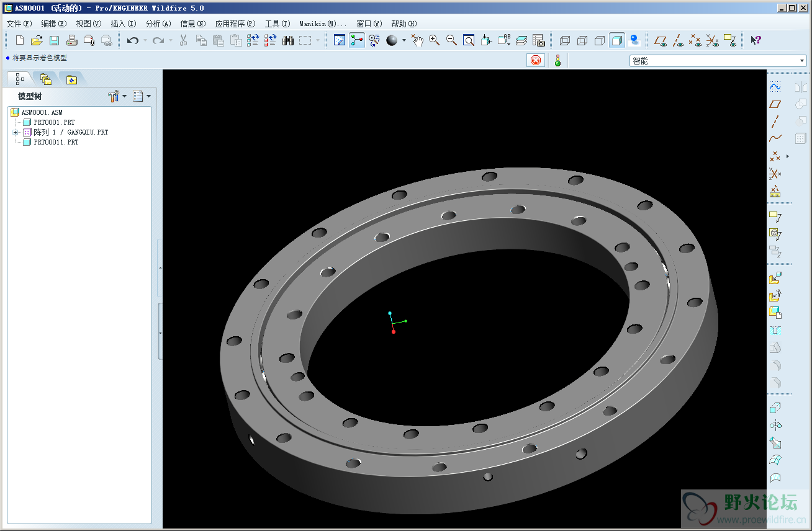Click the Repaint screen icon
812x531 pixels.
(340, 40)
